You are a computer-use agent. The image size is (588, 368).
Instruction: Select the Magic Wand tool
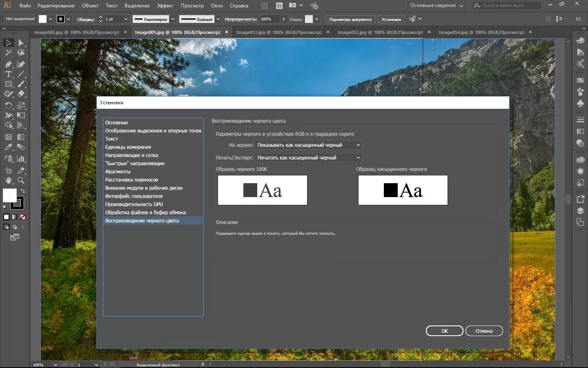(x=8, y=52)
